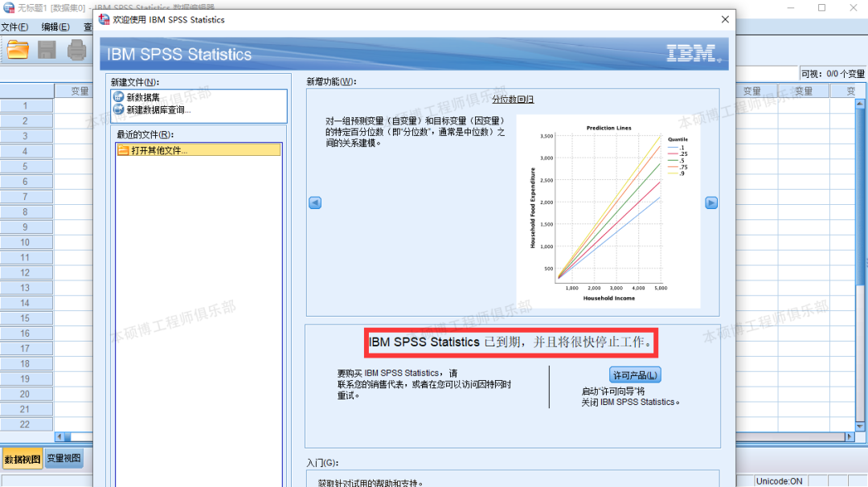Open the 编辑(E) menu in Data Editor
The width and height of the screenshot is (868, 487).
(x=55, y=27)
